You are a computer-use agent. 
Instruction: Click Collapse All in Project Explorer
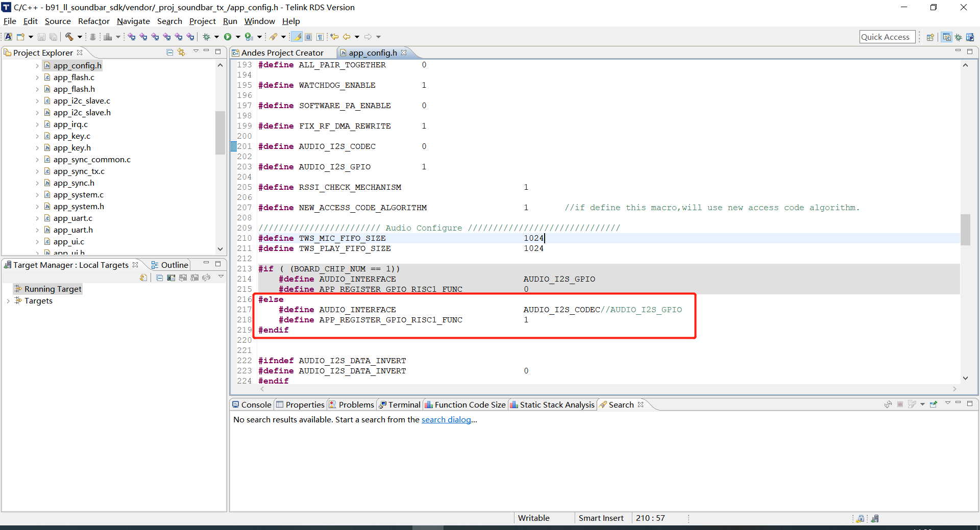click(x=170, y=53)
